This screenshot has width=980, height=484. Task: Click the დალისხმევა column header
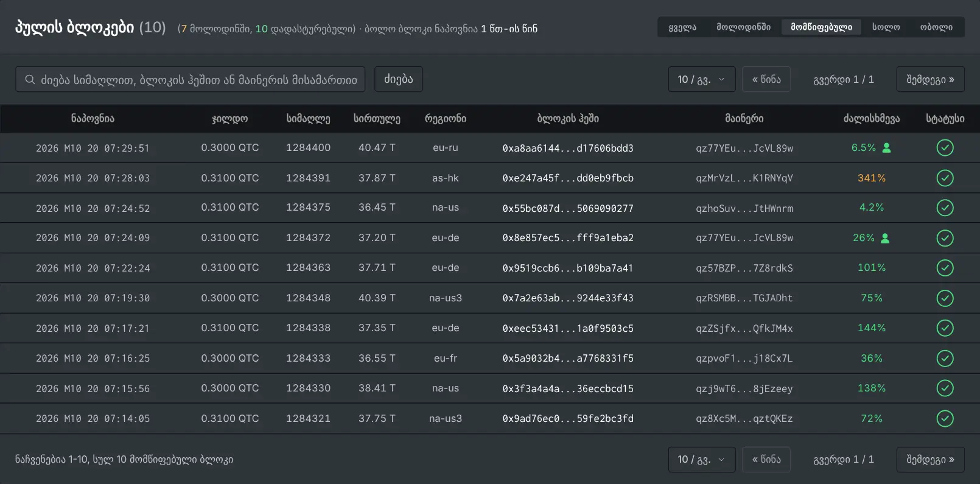click(x=871, y=119)
